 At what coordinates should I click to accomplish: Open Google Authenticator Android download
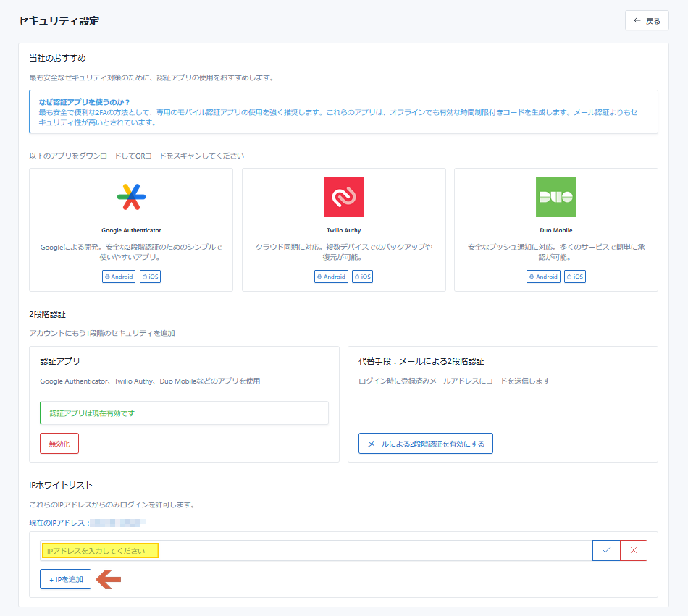click(119, 277)
